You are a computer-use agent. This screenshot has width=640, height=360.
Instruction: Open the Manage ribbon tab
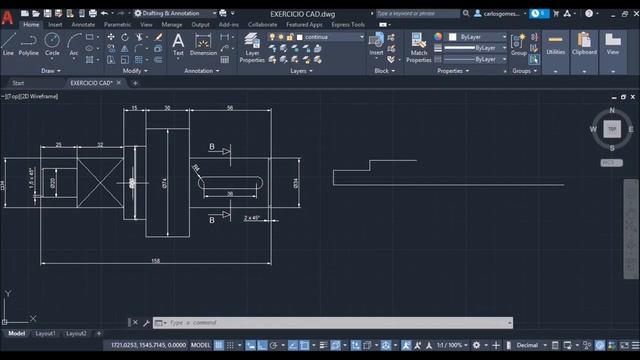[171, 24]
